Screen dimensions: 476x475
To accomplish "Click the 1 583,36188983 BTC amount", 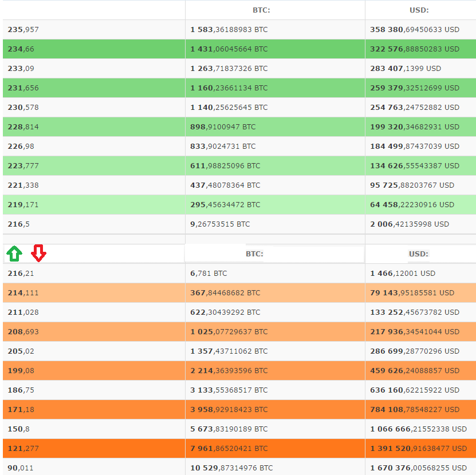I will [229, 30].
